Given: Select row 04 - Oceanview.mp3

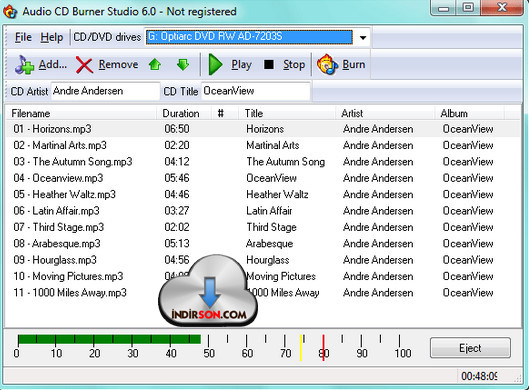Looking at the screenshot, I should tap(263, 178).
